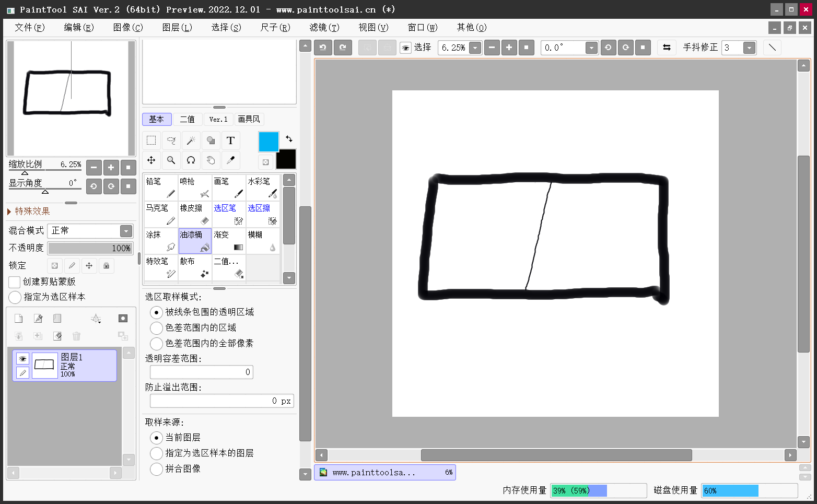
Task: Select the rectangular selection tool
Action: coord(151,140)
